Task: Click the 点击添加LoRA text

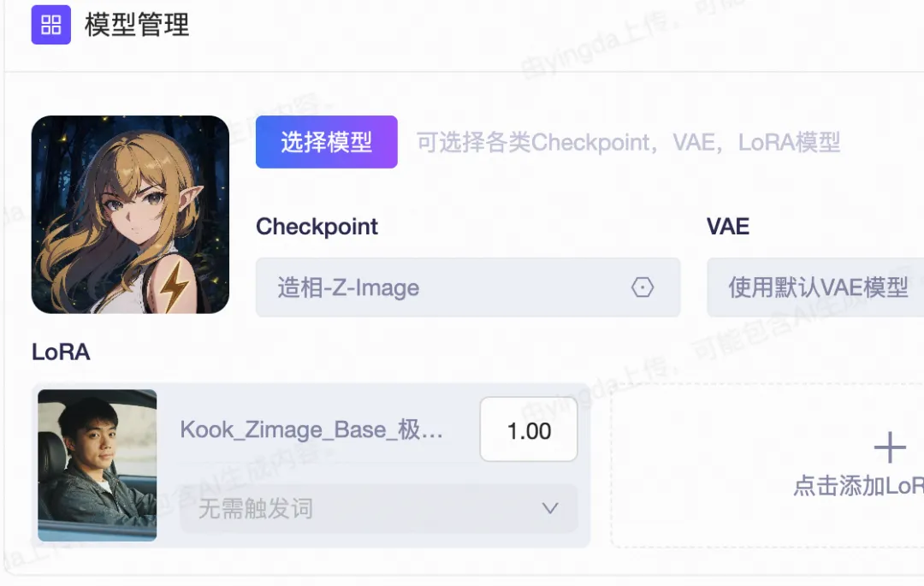Action: [859, 486]
